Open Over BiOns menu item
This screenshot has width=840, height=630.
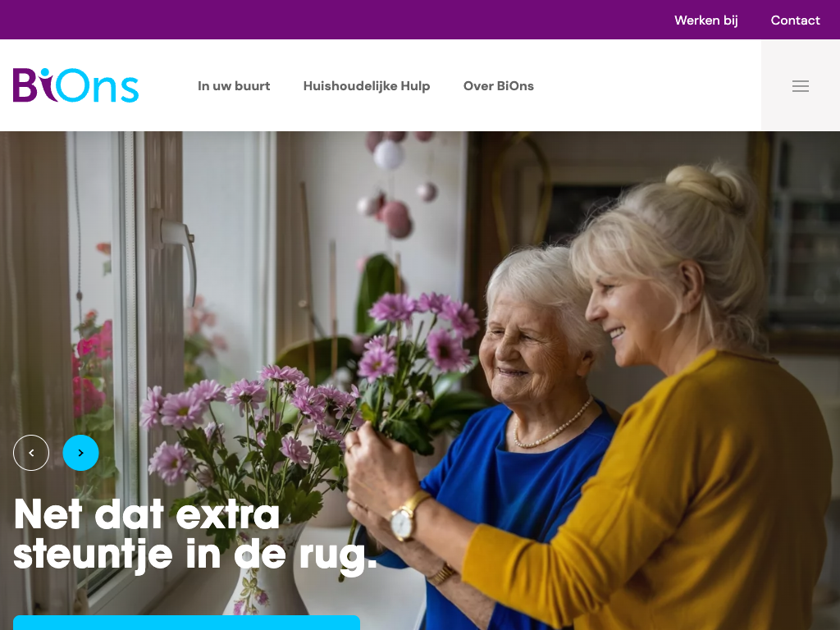pos(498,85)
